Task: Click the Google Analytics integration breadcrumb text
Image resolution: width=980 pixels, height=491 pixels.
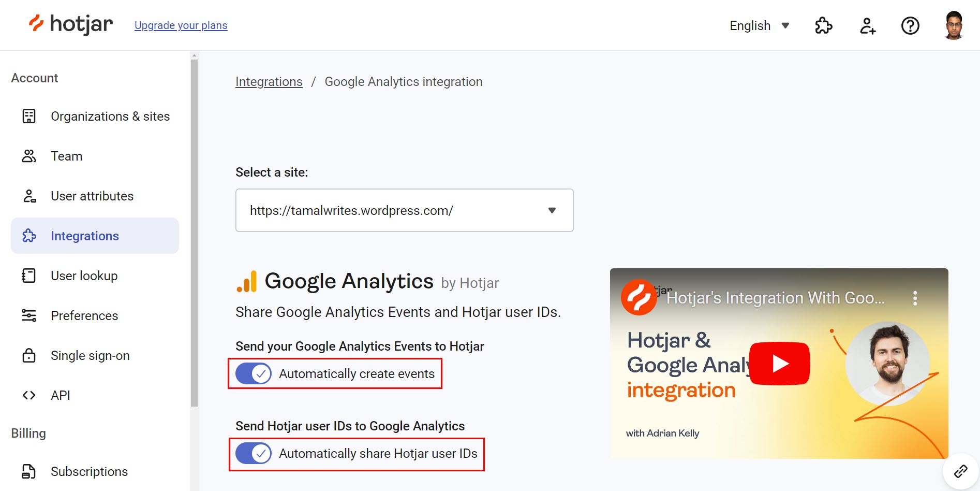Action: point(404,82)
